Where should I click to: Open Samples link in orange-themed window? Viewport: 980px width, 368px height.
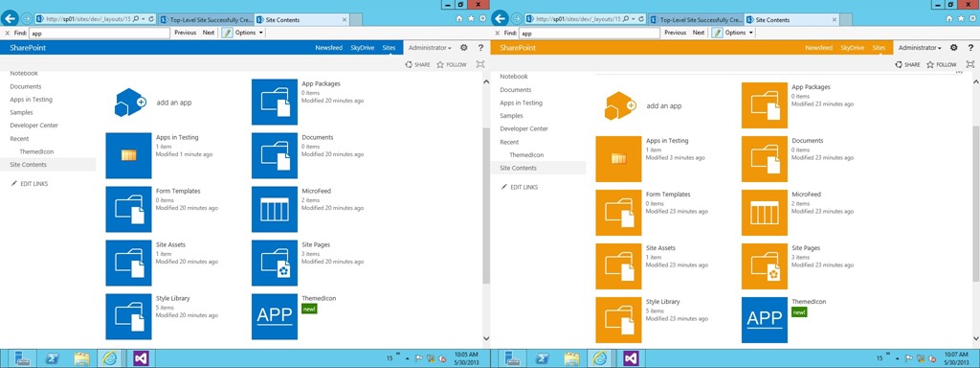click(x=511, y=116)
